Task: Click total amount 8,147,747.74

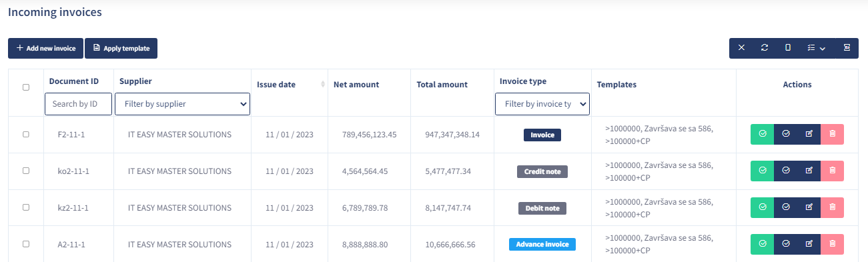Action: tap(448, 208)
